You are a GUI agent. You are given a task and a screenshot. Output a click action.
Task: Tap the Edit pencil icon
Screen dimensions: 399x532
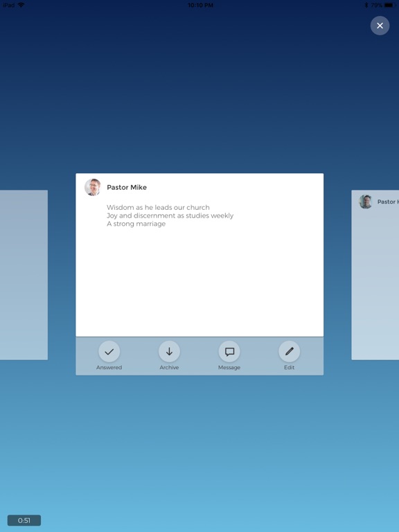point(290,351)
